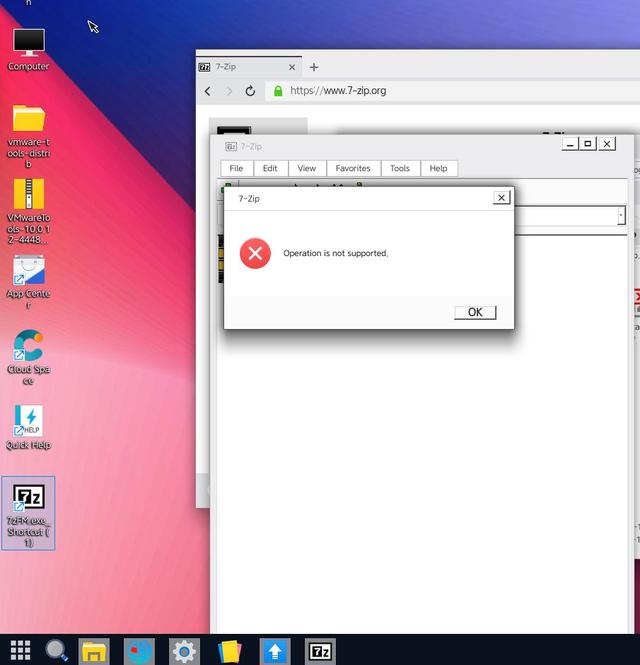Click the 7-Zip icon in the taskbar

[x=320, y=651]
